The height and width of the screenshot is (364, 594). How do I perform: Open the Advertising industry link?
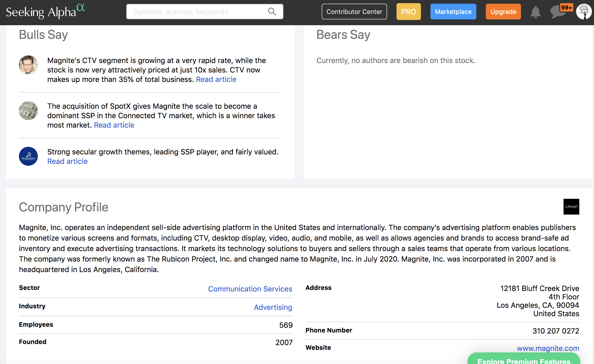pyautogui.click(x=273, y=307)
